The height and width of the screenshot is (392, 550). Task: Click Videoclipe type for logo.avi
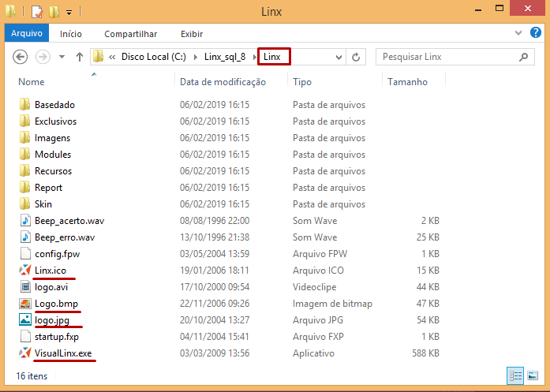click(315, 287)
